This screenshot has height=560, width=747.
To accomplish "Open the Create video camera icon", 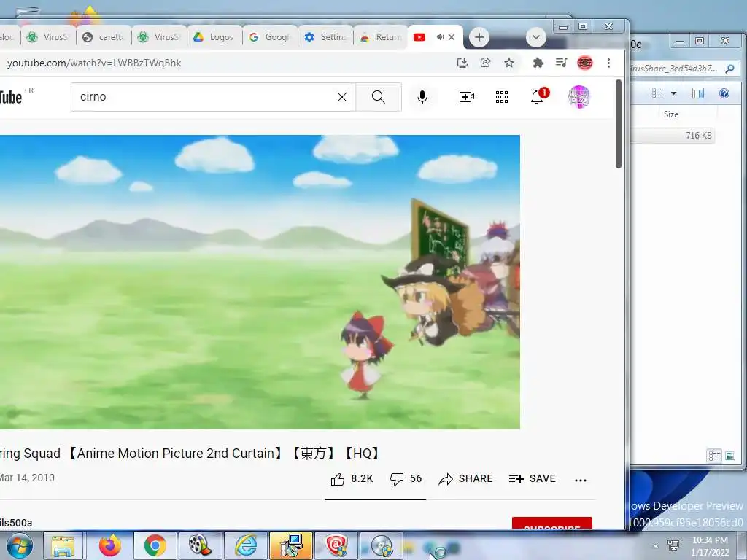I will point(466,97).
